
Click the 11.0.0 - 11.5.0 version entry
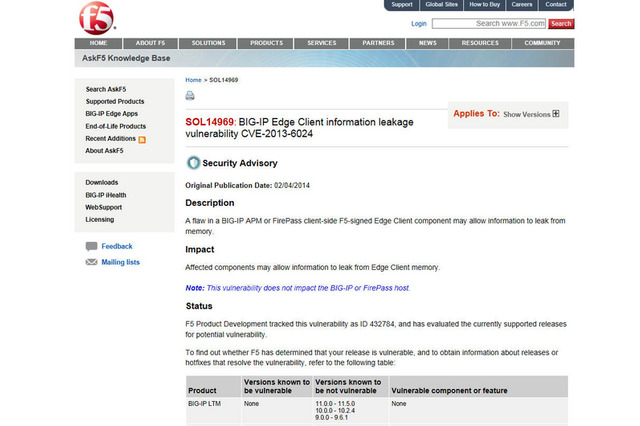click(x=335, y=404)
